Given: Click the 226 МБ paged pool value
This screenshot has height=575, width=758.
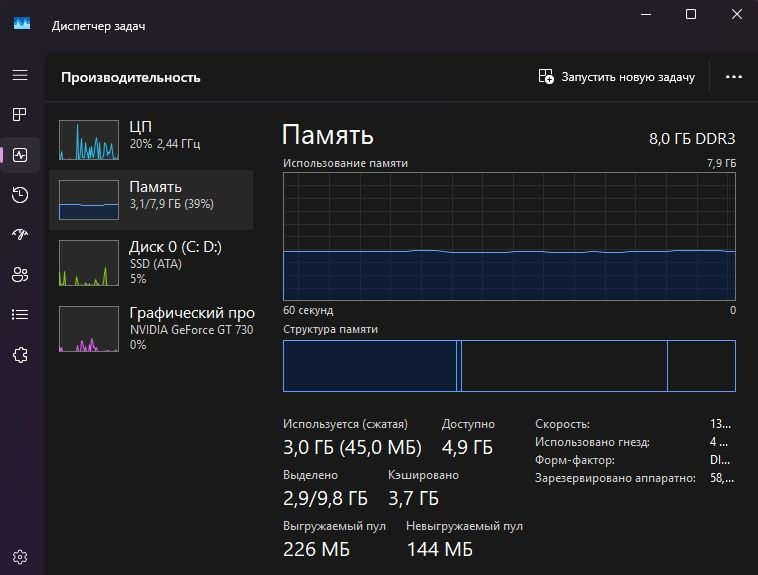Looking at the screenshot, I should click(x=316, y=549).
